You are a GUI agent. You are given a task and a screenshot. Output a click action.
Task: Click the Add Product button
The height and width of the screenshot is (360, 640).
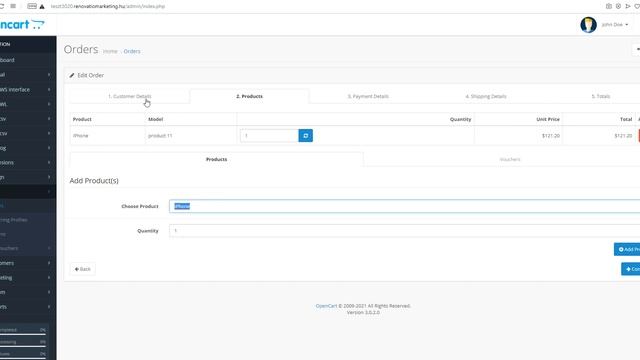coord(627,249)
